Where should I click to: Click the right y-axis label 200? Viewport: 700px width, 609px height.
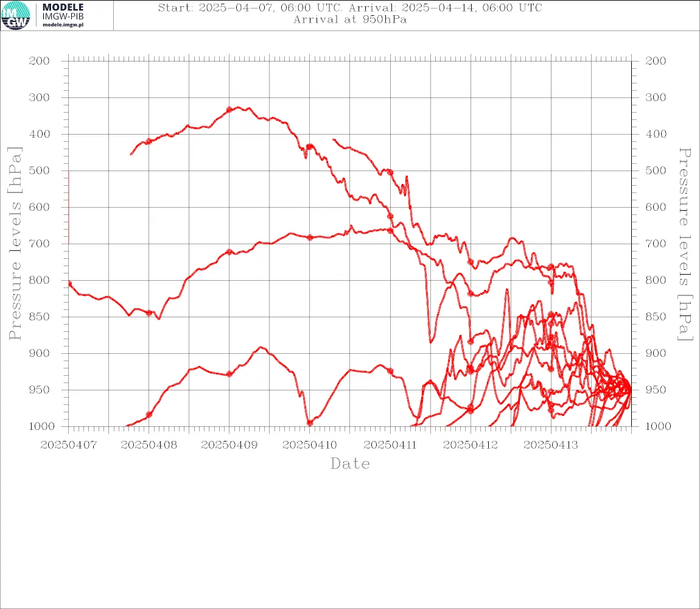(x=656, y=61)
